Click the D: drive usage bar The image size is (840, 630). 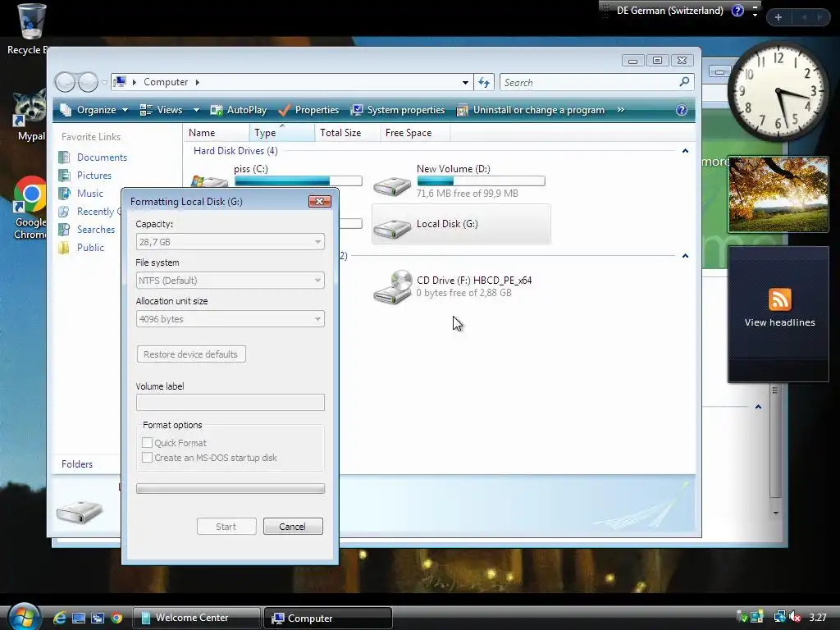point(481,181)
